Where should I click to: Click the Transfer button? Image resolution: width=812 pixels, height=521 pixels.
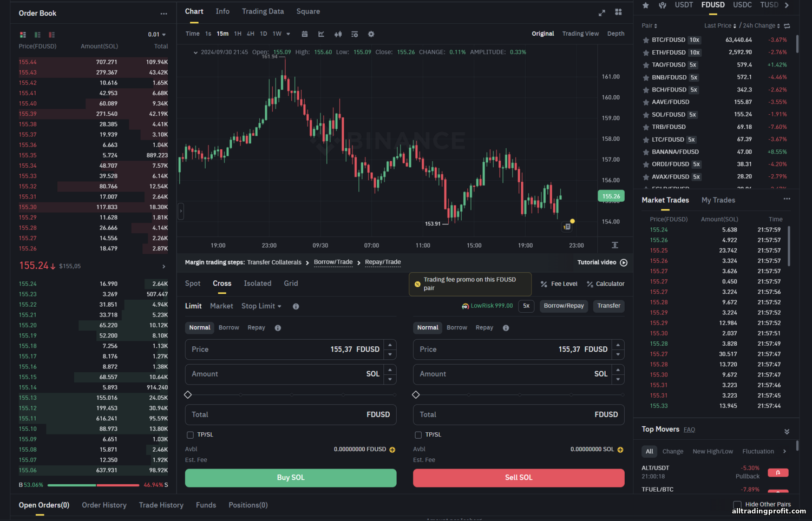click(608, 306)
